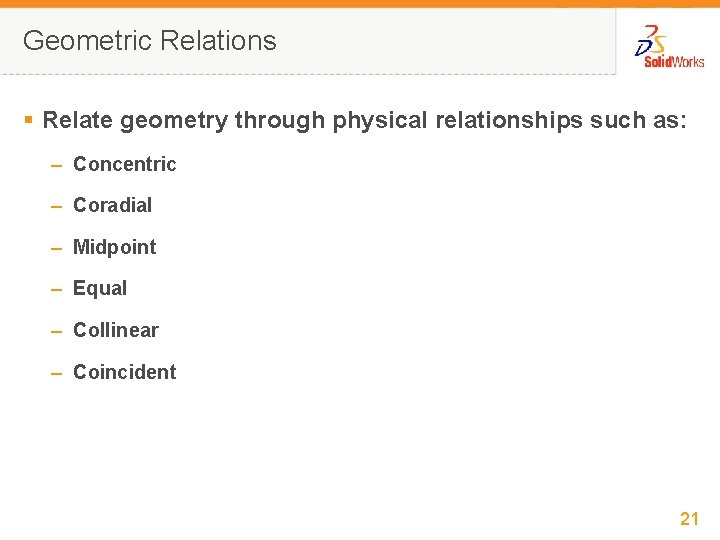Select the Coradial list item

[x=112, y=205]
